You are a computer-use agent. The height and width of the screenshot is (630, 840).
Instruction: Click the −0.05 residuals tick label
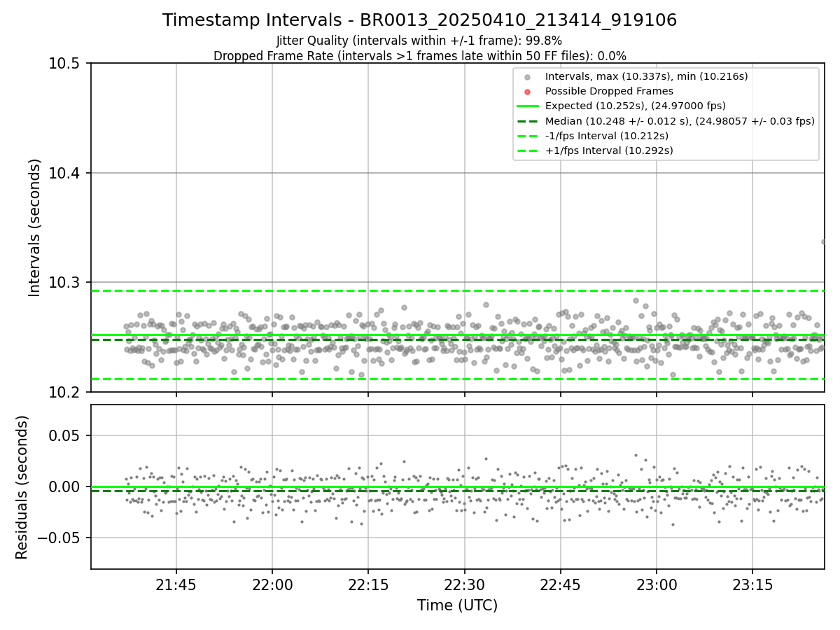[x=60, y=538]
